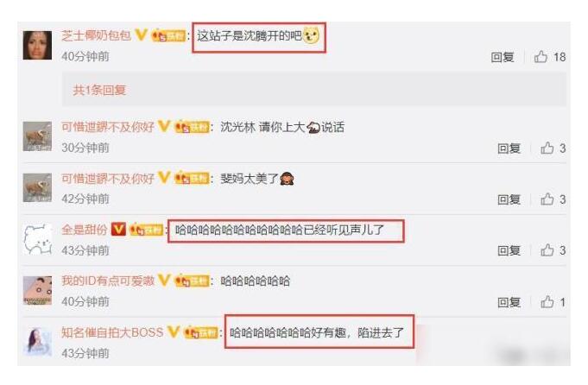Open 芝士椰奶包包 user profile name

pyautogui.click(x=97, y=35)
